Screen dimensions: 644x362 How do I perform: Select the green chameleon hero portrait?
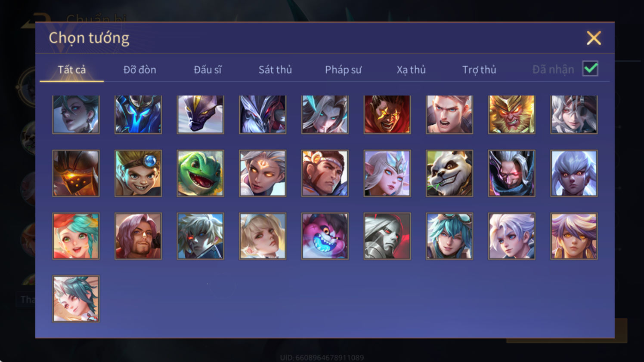point(200,173)
